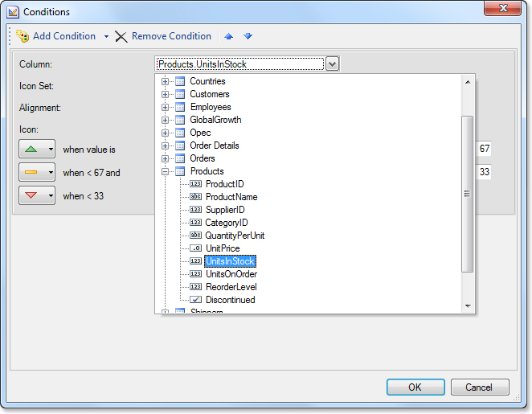The image size is (532, 414).
Task: Open the Add Condition dropdown arrow
Action: (x=106, y=36)
